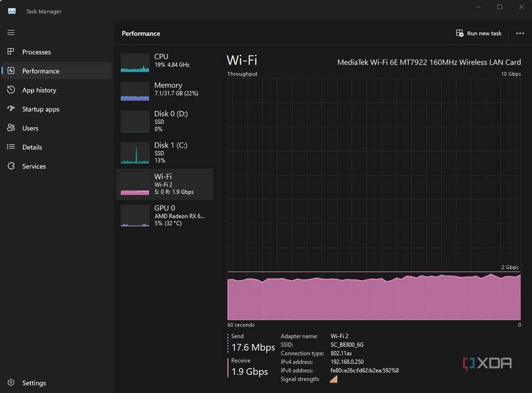This screenshot has width=532, height=393.
Task: Select the CPU 19% 4.84 GHz entry
Action: 164,63
